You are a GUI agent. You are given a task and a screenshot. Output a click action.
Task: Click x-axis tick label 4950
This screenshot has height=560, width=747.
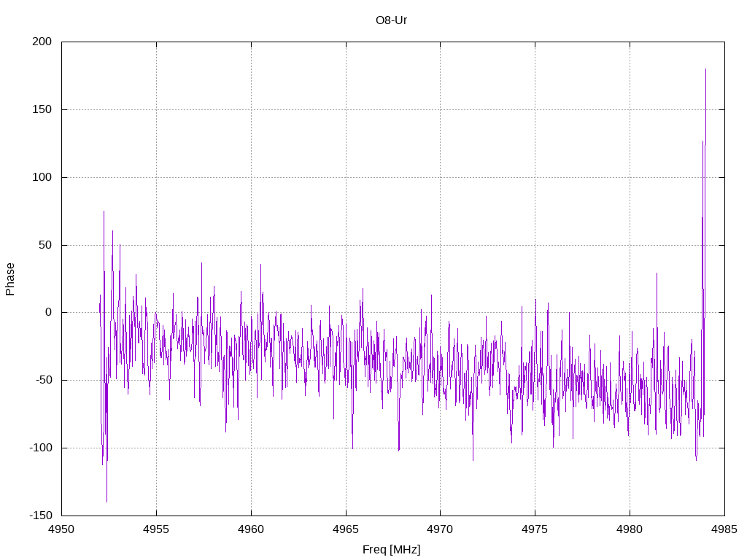[61, 529]
